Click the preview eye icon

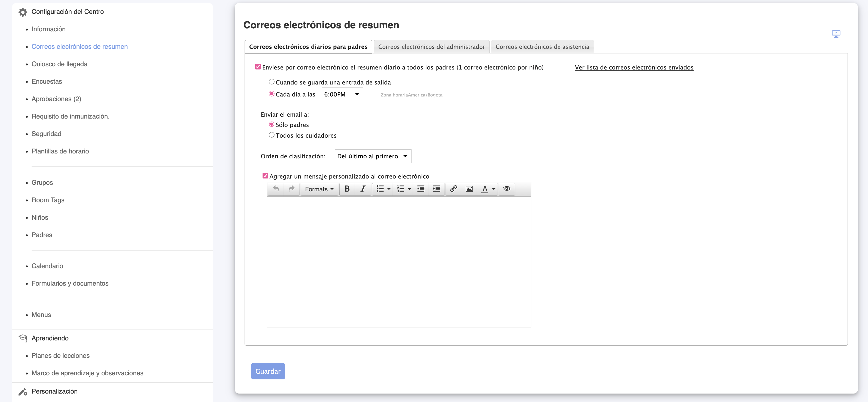pos(506,189)
